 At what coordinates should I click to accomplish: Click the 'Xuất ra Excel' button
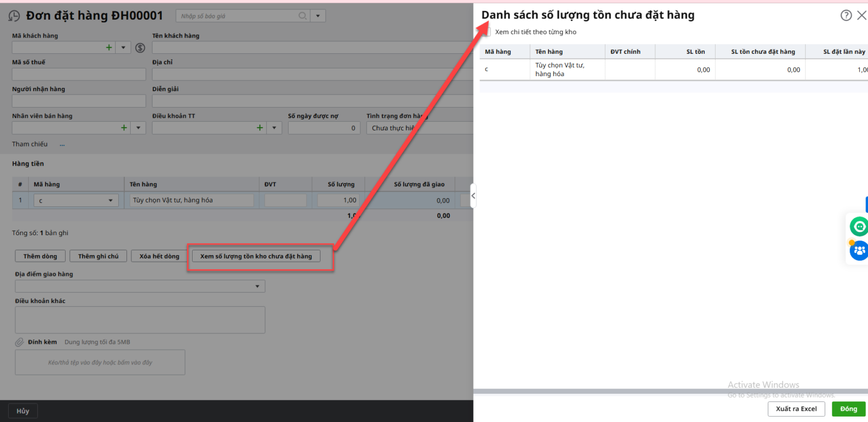point(796,409)
